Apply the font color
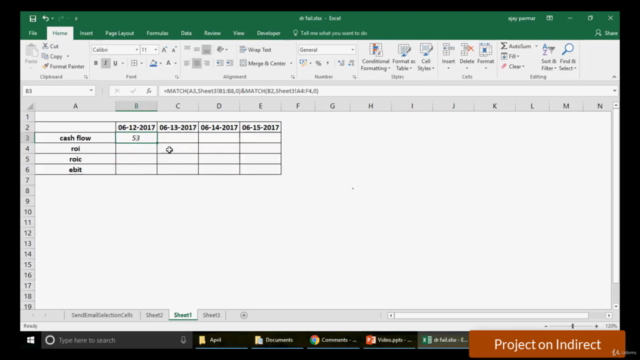This screenshot has height=360, width=640. click(x=168, y=63)
